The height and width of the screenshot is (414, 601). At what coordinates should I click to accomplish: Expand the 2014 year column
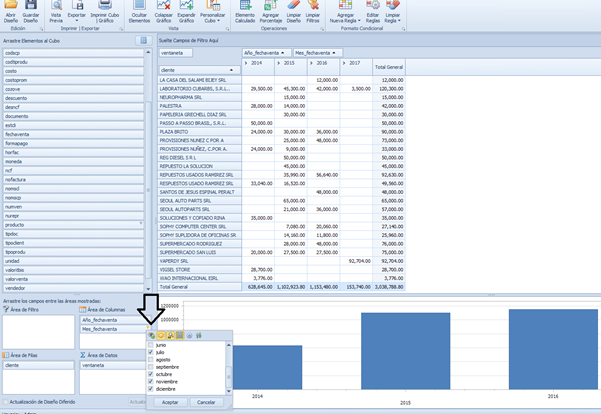(x=246, y=61)
